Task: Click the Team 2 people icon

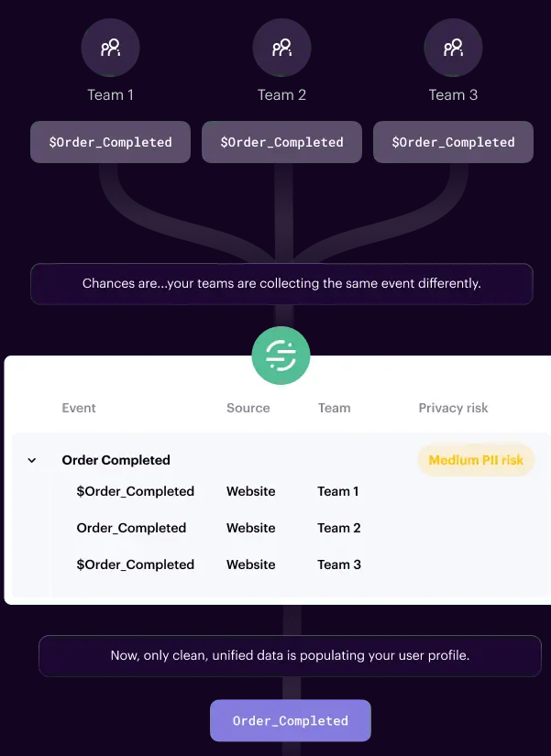Action: (x=281, y=48)
